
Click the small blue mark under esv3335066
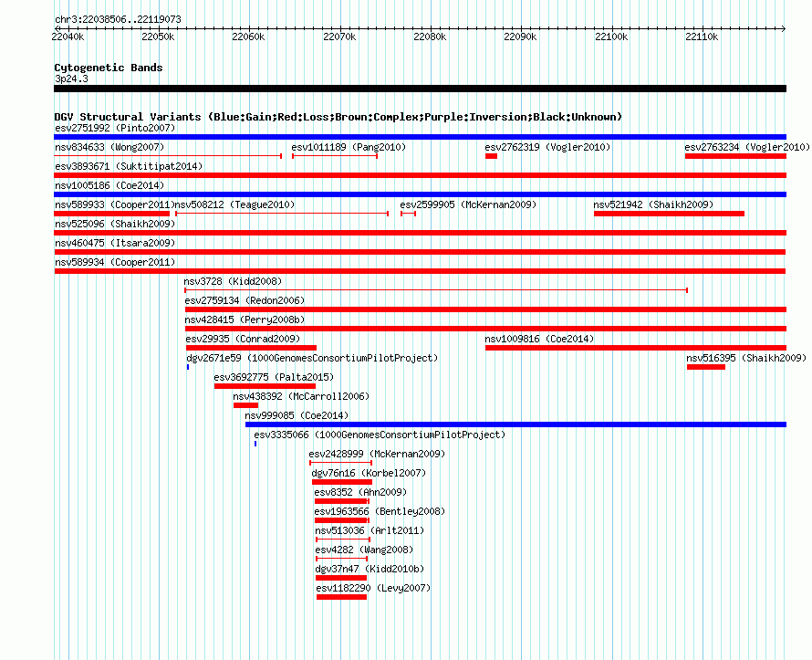click(x=255, y=444)
